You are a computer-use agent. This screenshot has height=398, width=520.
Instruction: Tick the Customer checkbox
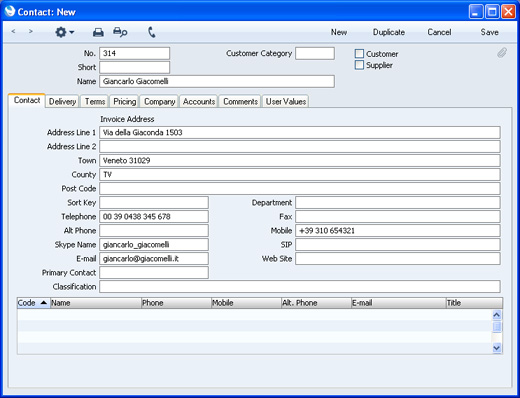[359, 54]
